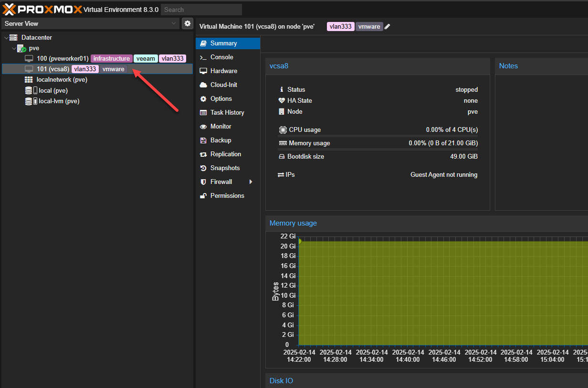Open the Options section
This screenshot has height=388, width=588.
coord(228,99)
